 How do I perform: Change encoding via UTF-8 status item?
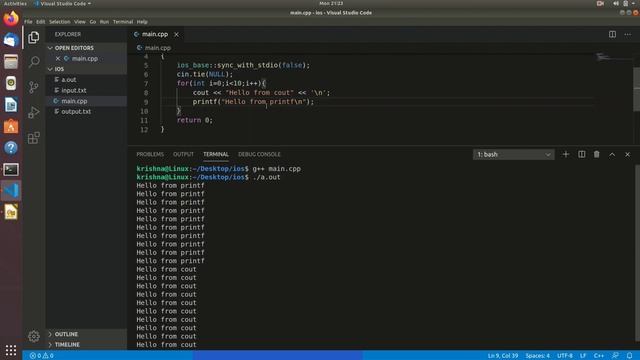pyautogui.click(x=565, y=356)
